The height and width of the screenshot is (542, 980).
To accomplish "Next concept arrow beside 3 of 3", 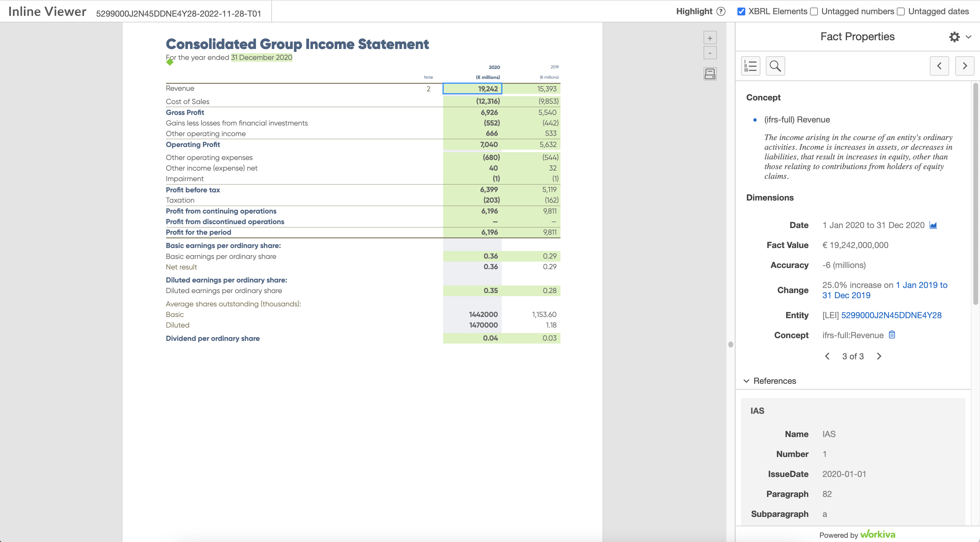I will coord(879,356).
